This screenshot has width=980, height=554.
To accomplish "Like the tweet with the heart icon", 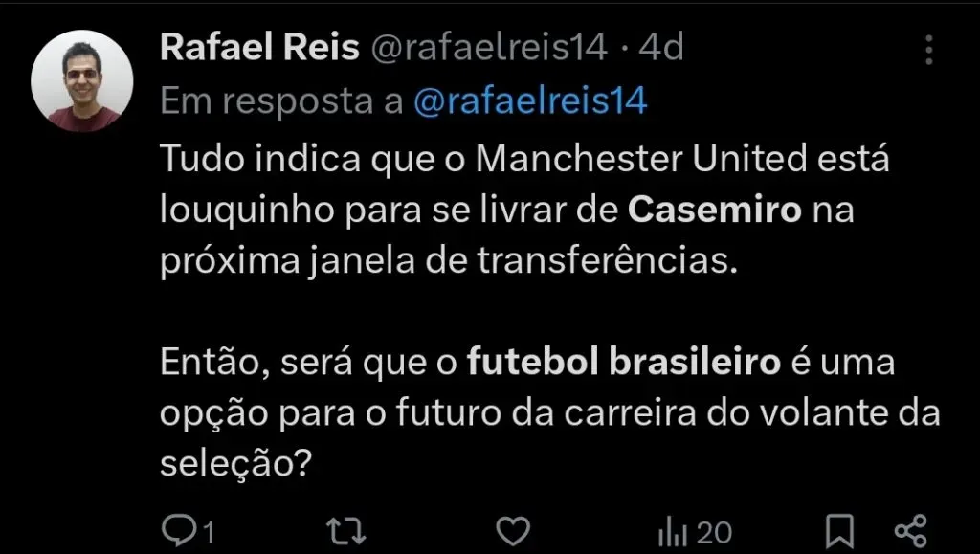I will 516,529.
